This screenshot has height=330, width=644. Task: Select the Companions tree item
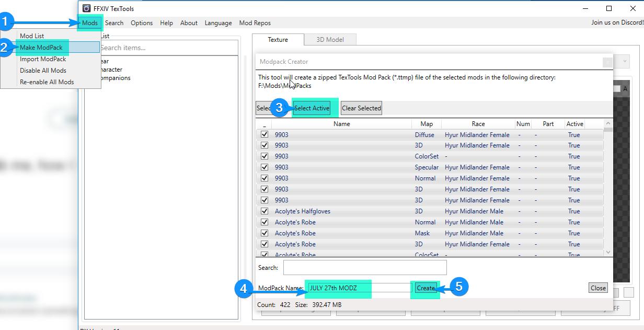click(116, 78)
